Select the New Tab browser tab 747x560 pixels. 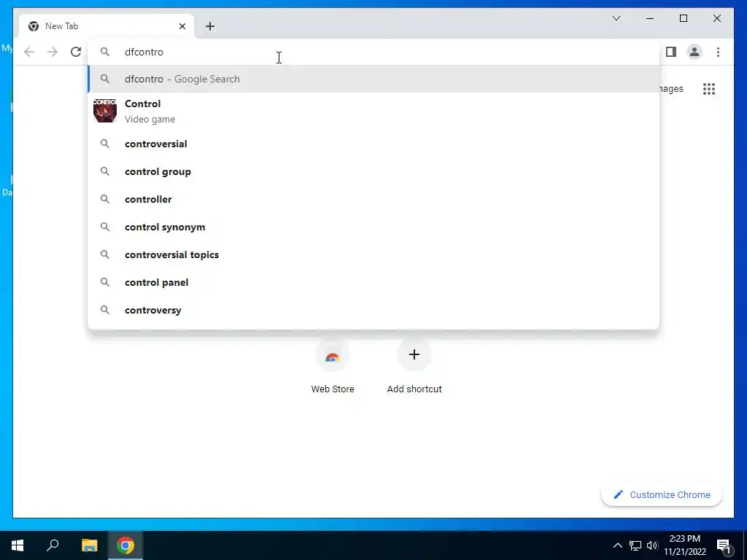pos(107,26)
